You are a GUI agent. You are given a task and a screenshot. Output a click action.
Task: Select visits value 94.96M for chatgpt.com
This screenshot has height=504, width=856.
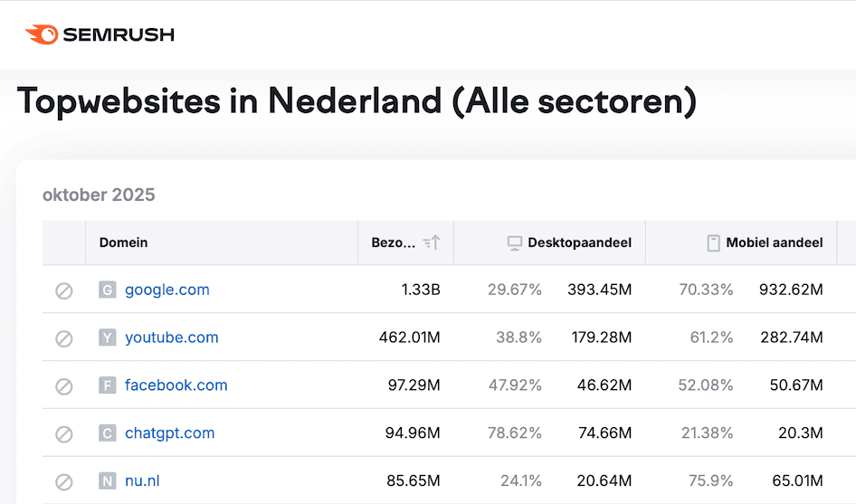[413, 433]
